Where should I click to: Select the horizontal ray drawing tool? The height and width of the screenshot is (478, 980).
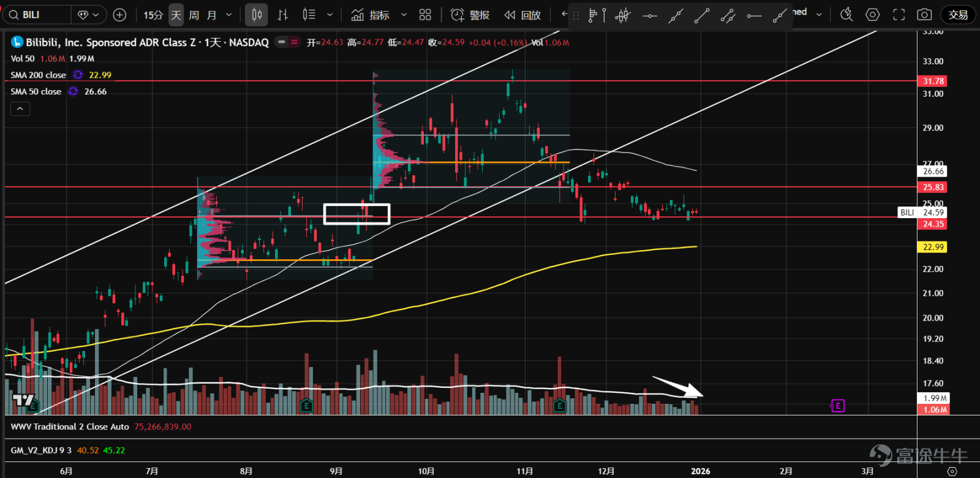click(754, 16)
